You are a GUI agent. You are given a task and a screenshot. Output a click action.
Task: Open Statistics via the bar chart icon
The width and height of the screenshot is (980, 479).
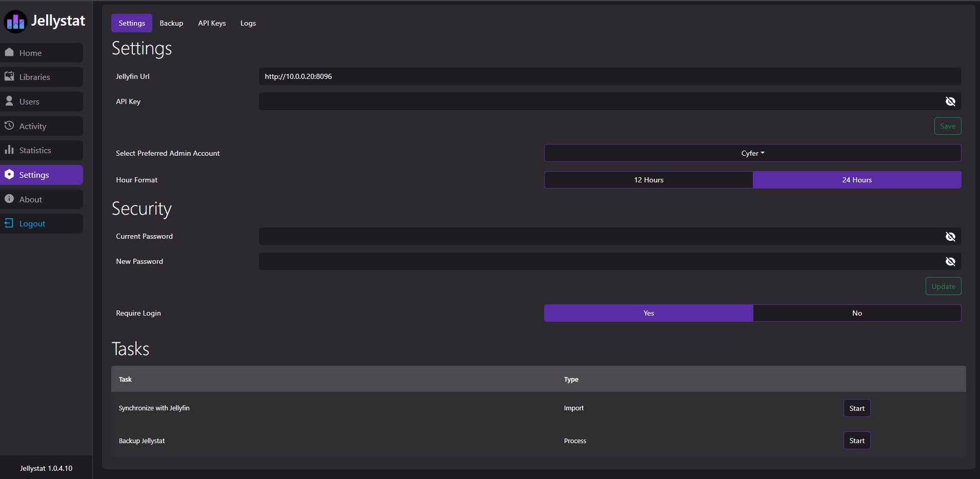pos(9,150)
